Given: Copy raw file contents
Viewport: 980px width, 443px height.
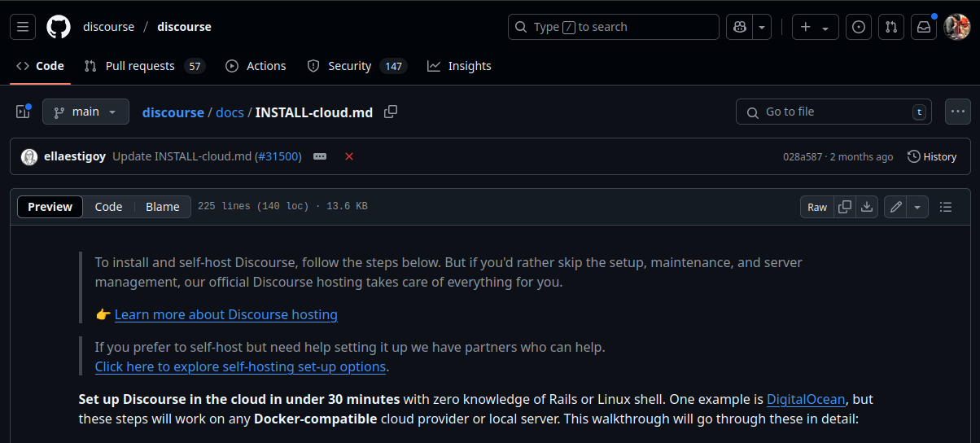Looking at the screenshot, I should click(x=845, y=207).
